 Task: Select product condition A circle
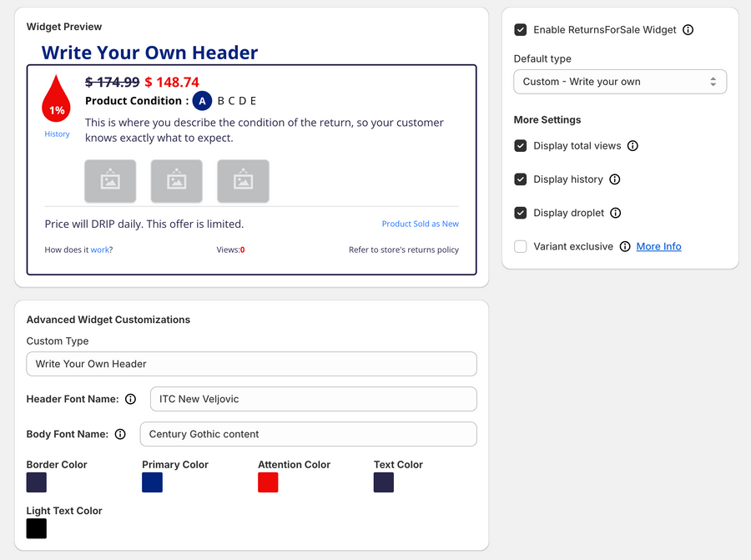coord(202,101)
